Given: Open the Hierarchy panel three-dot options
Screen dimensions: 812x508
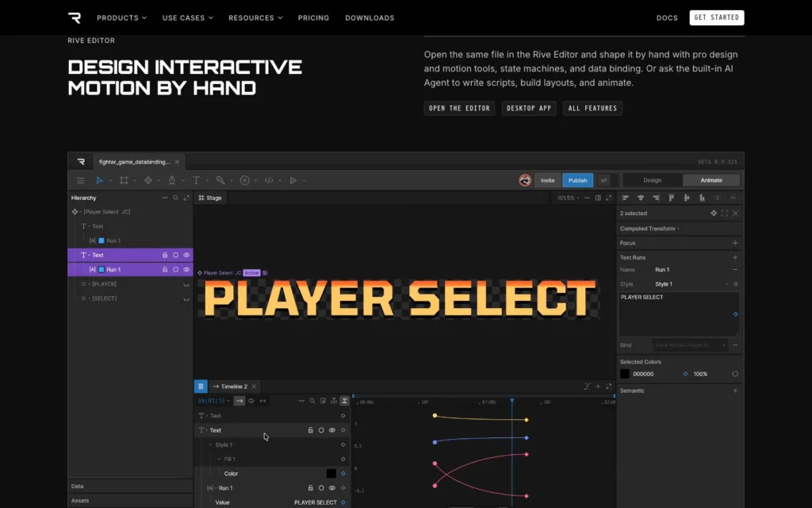Looking at the screenshot, I should pos(165,198).
